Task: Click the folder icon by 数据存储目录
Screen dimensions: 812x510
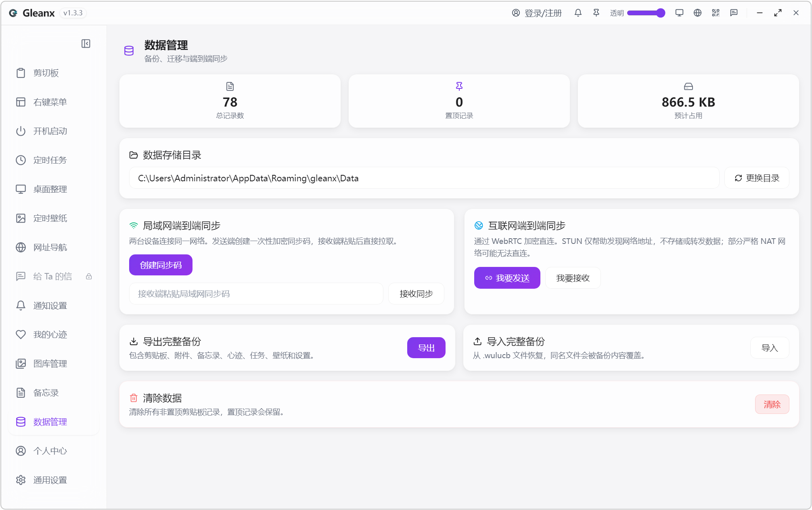Action: pos(134,155)
